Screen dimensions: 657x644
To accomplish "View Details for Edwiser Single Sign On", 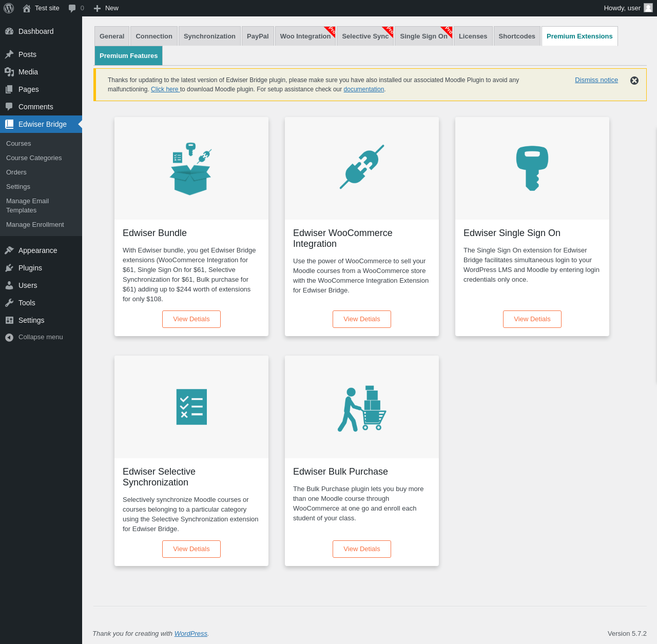I will (x=532, y=319).
